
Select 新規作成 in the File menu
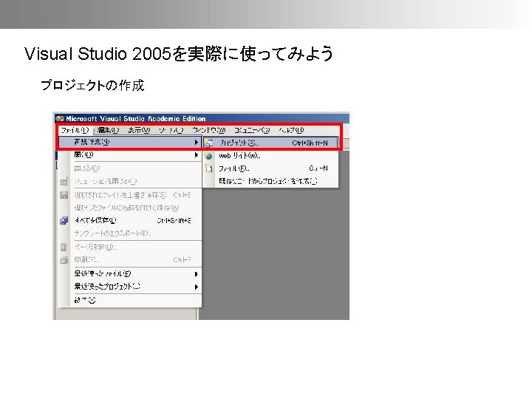(x=130, y=142)
